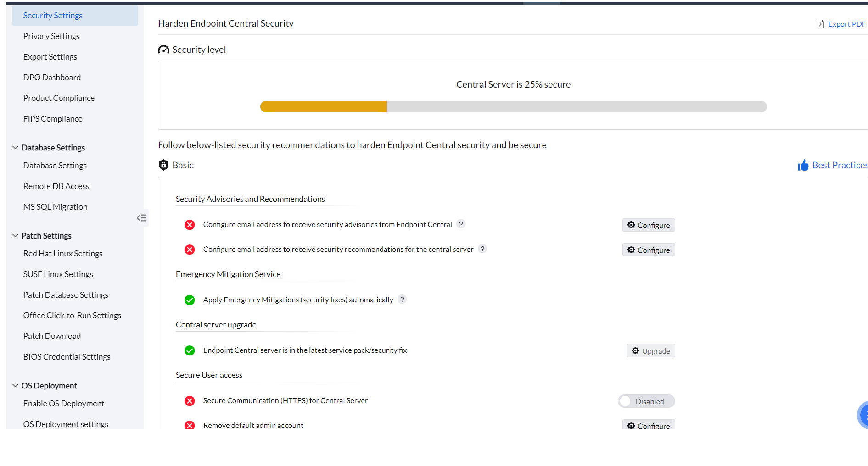Open Privacy Settings in sidebar

pos(51,36)
